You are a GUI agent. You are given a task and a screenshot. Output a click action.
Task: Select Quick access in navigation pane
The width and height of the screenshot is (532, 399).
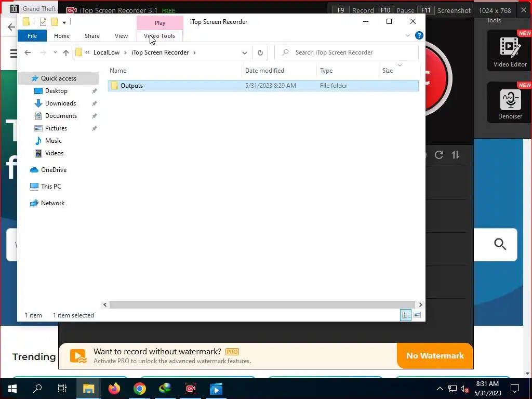tap(58, 78)
